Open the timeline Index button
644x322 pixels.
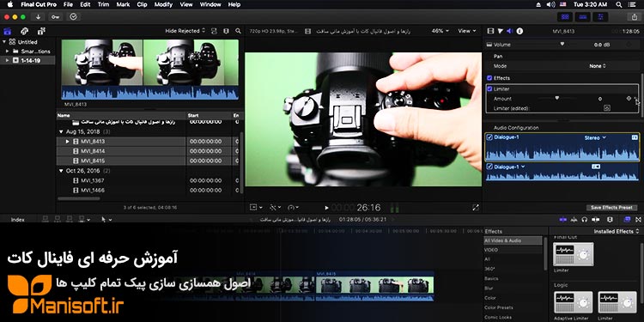pyautogui.click(x=18, y=220)
